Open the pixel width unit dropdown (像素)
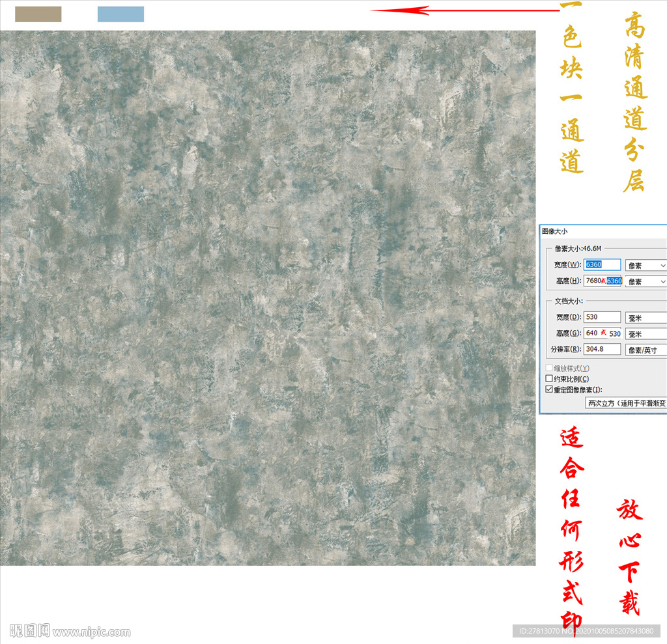The image size is (667, 644). pyautogui.click(x=646, y=266)
